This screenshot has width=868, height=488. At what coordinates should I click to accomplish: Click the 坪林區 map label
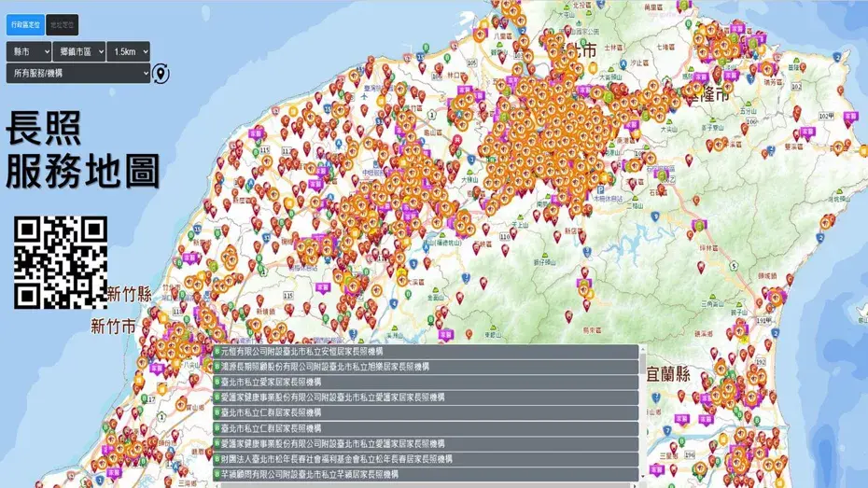coord(708,248)
